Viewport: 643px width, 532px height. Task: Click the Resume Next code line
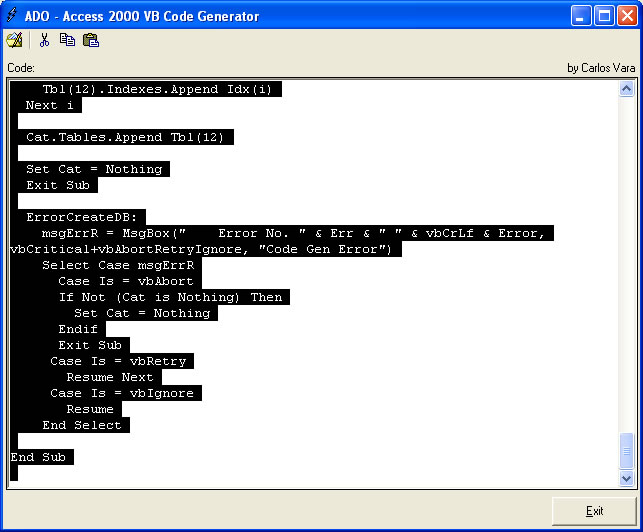tap(109, 377)
